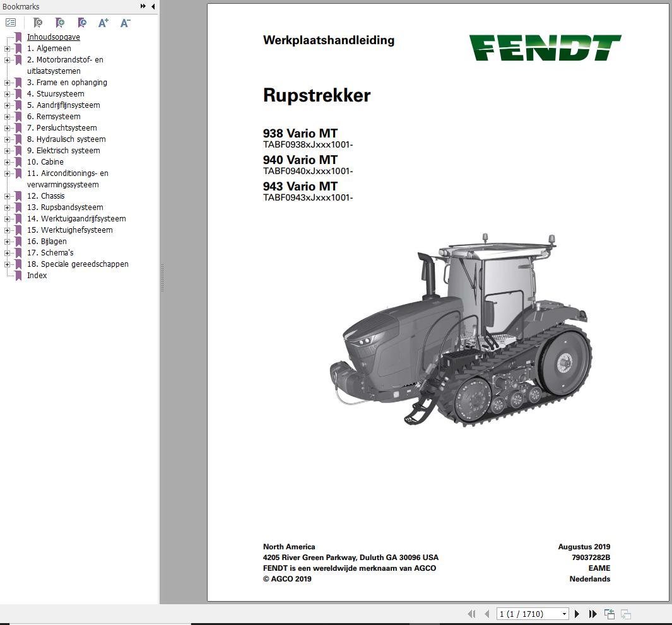Select bookmark 10. Cabine
The width and height of the screenshot is (672, 625).
pos(45,162)
